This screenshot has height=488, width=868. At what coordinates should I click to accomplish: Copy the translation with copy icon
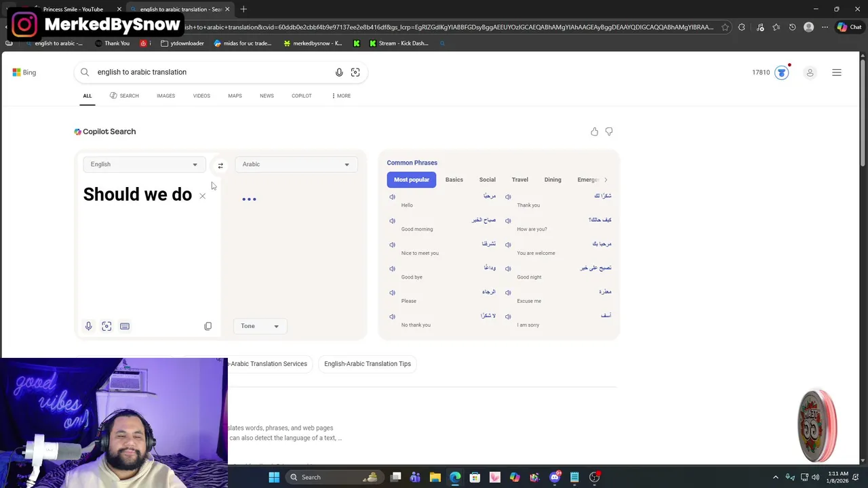tap(208, 326)
